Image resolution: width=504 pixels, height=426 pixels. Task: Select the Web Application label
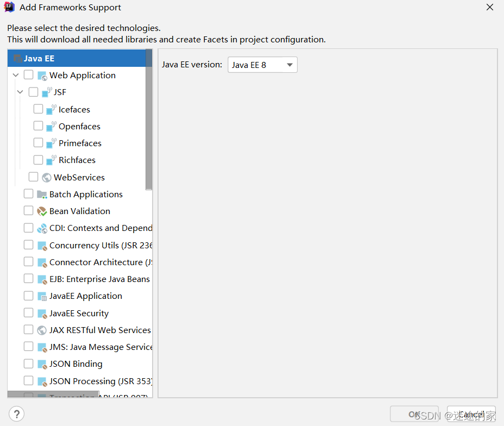[83, 75]
